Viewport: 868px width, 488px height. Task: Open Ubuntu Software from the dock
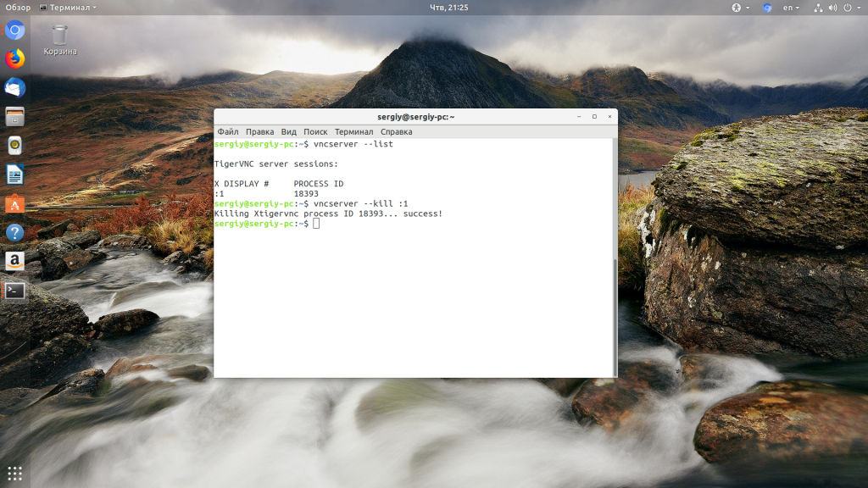[x=14, y=204]
